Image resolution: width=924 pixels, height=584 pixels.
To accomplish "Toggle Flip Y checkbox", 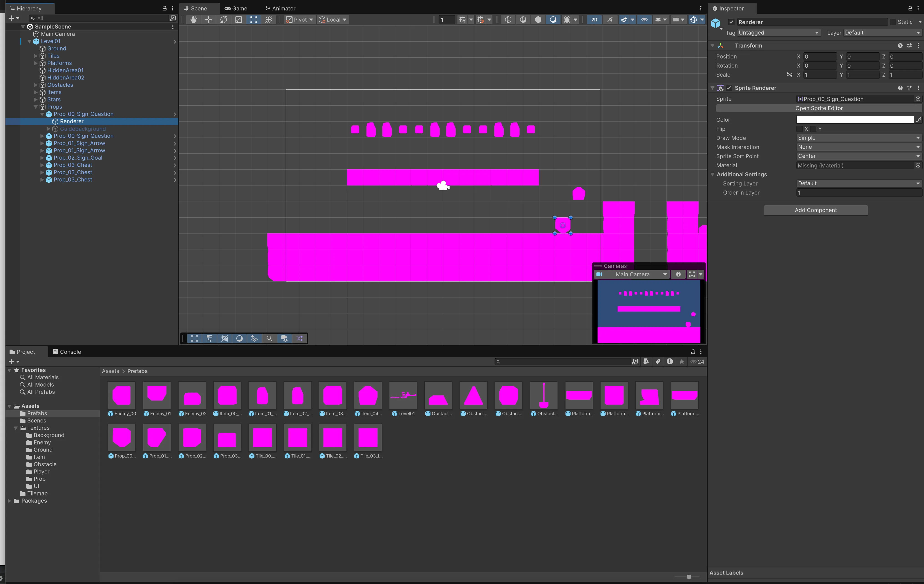I will pyautogui.click(x=813, y=129).
